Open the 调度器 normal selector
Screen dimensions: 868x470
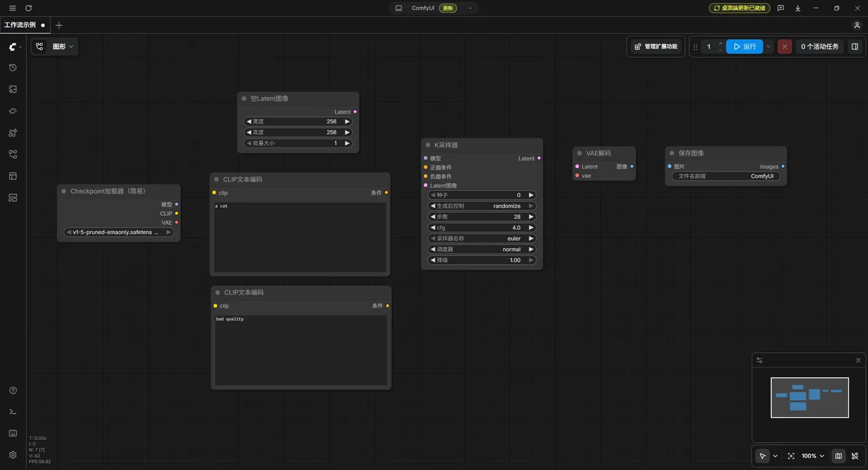pyautogui.click(x=482, y=249)
